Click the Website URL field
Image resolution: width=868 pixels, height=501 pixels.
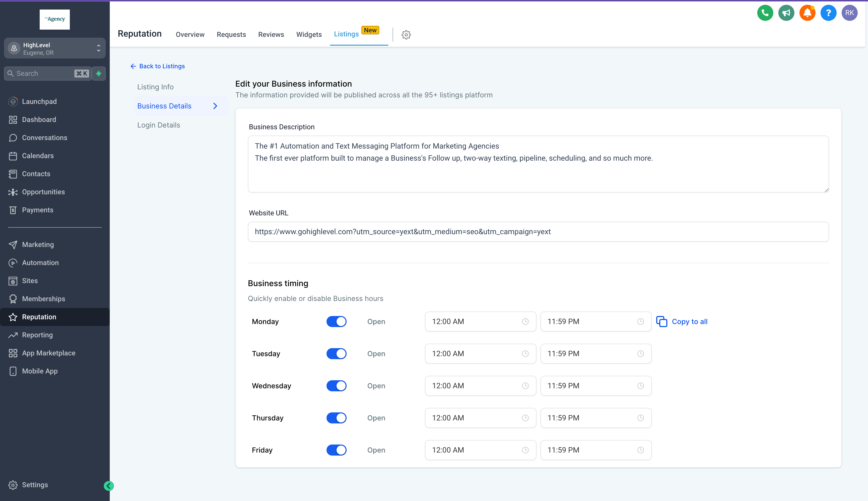click(x=538, y=232)
